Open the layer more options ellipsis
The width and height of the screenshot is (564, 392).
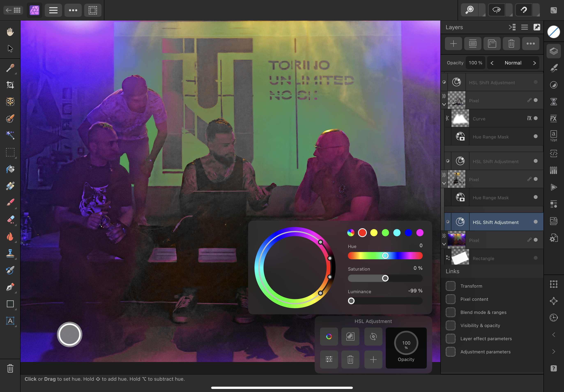[x=531, y=44]
